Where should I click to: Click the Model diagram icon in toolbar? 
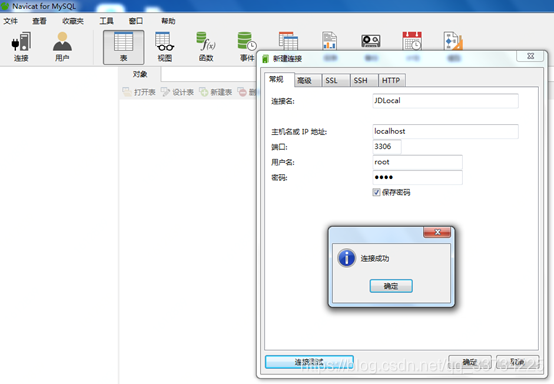[x=453, y=41]
